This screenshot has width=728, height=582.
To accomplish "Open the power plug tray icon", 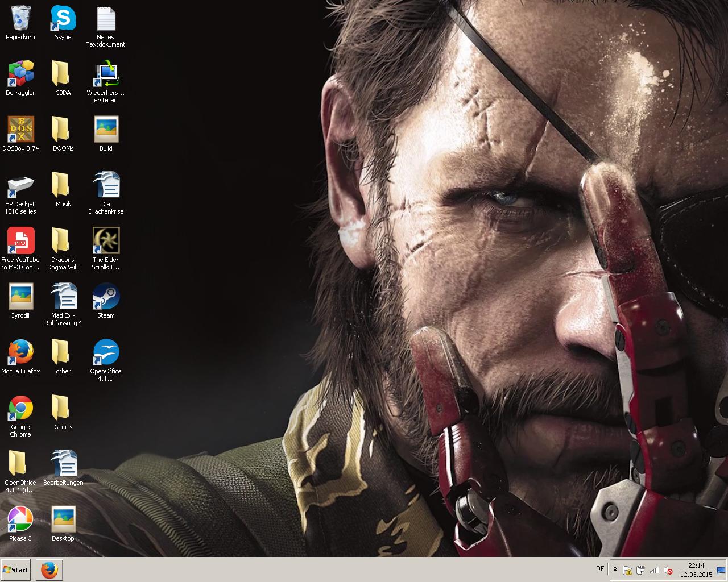I will (641, 570).
